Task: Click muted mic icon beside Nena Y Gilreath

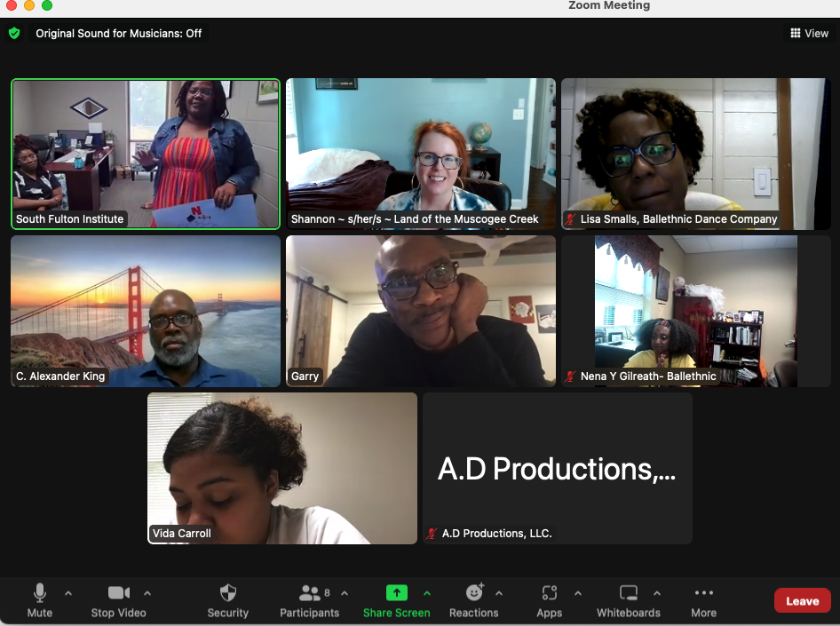Action: click(571, 376)
